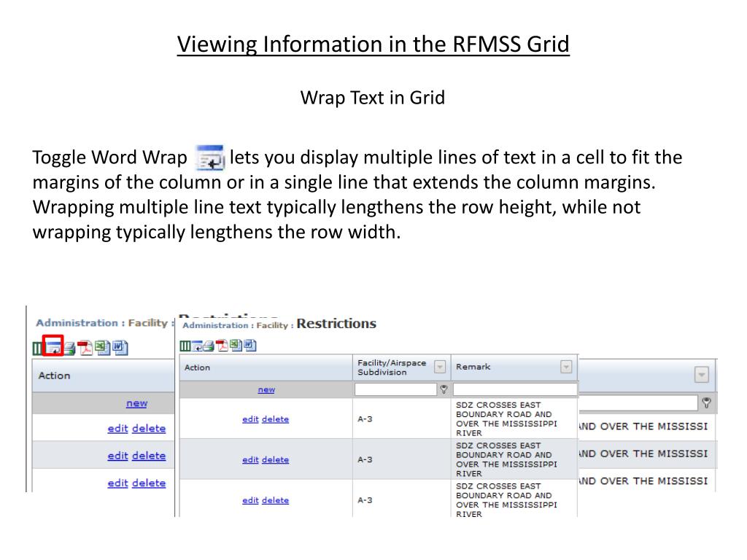Click Toggle Word Wrap icon in the paragraph
The image size is (747, 560).
(x=210, y=157)
